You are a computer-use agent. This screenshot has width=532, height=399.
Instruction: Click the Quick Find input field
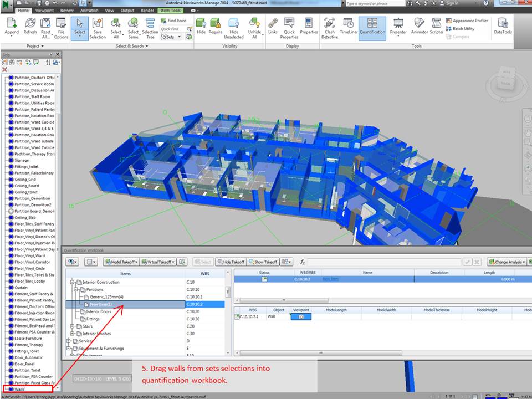(x=173, y=29)
